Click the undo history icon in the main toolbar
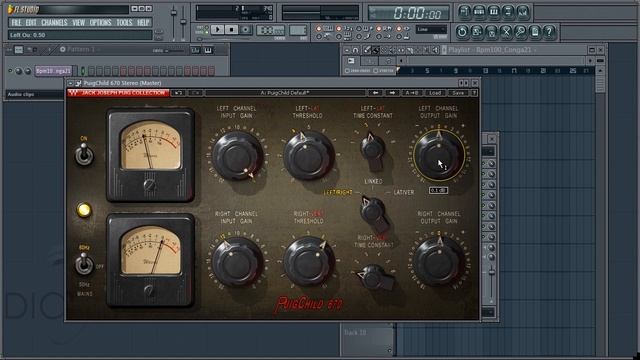640x360 pixels. pyautogui.click(x=462, y=31)
